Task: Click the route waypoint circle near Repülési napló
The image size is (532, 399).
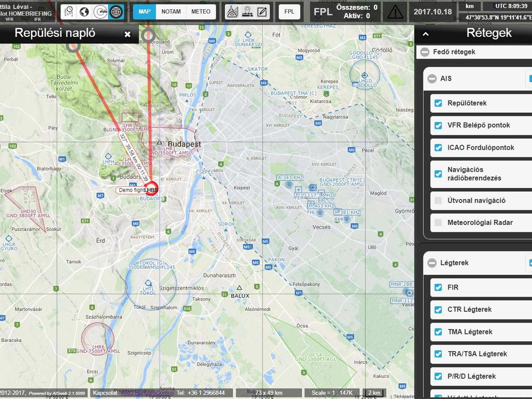Action: pyautogui.click(x=73, y=46)
